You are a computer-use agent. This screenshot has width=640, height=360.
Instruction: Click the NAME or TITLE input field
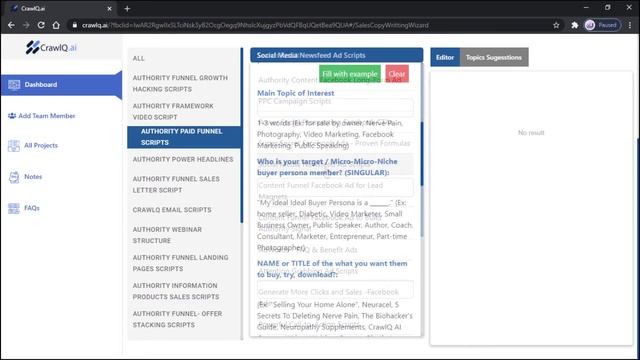(335, 289)
